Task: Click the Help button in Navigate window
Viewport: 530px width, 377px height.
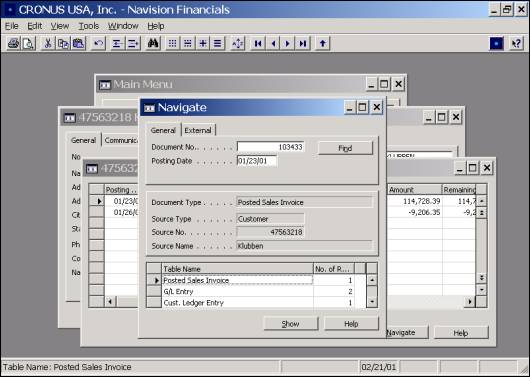Action: click(x=351, y=324)
